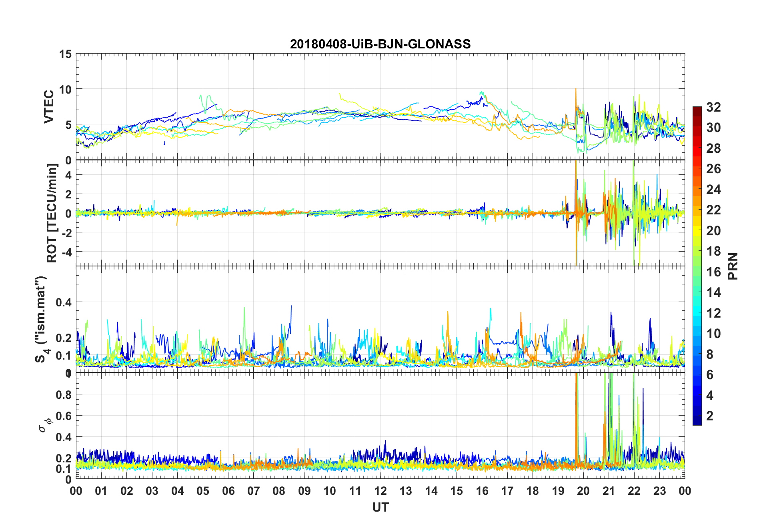The image size is (761, 532).
Task: Click UT x-axis hour label 19
Action: coord(558,491)
